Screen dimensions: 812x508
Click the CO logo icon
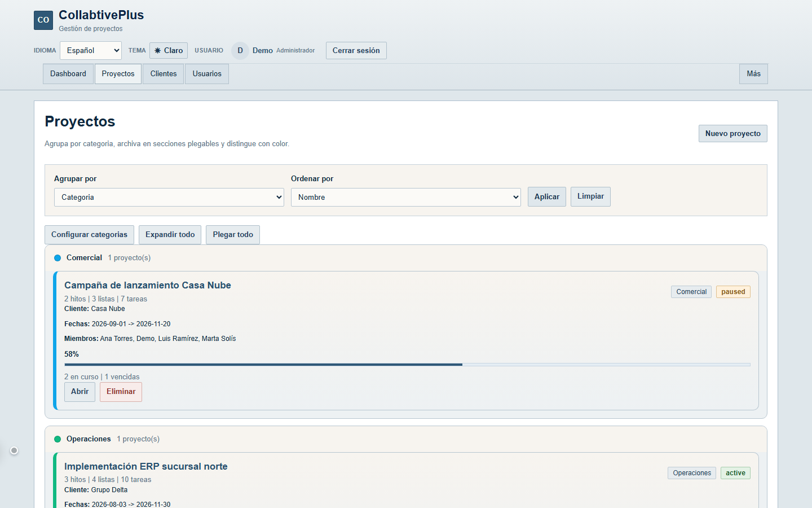pyautogui.click(x=43, y=20)
